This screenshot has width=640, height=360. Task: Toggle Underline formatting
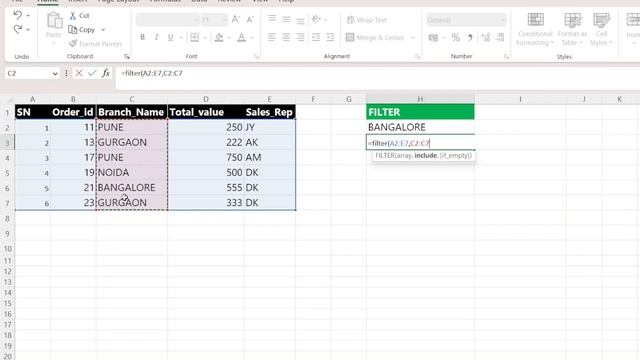(171, 38)
